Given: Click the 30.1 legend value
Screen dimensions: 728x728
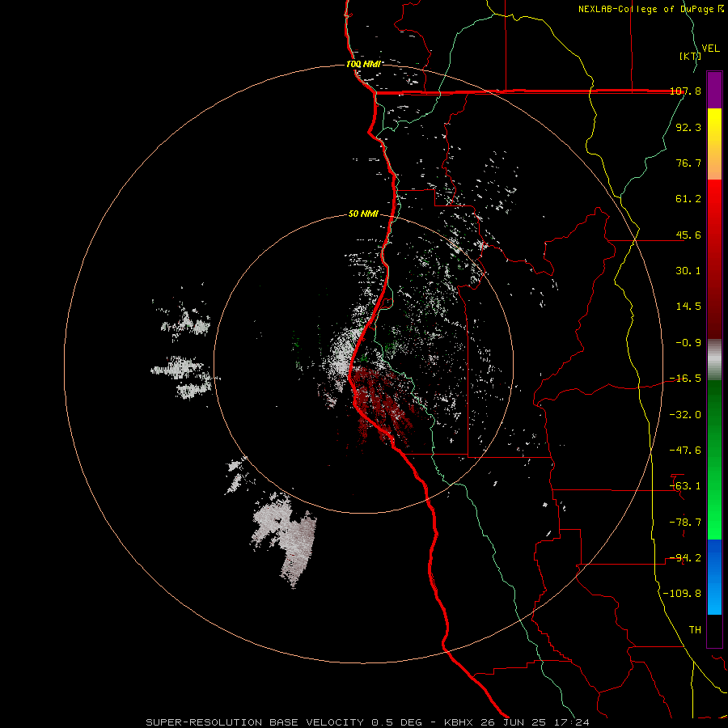Looking at the screenshot, I should pyautogui.click(x=688, y=271).
